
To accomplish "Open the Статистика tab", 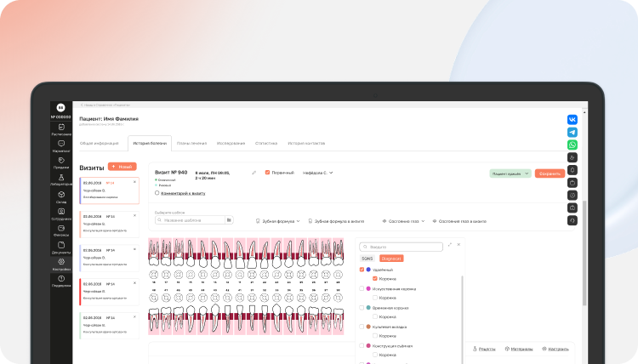I will [266, 143].
